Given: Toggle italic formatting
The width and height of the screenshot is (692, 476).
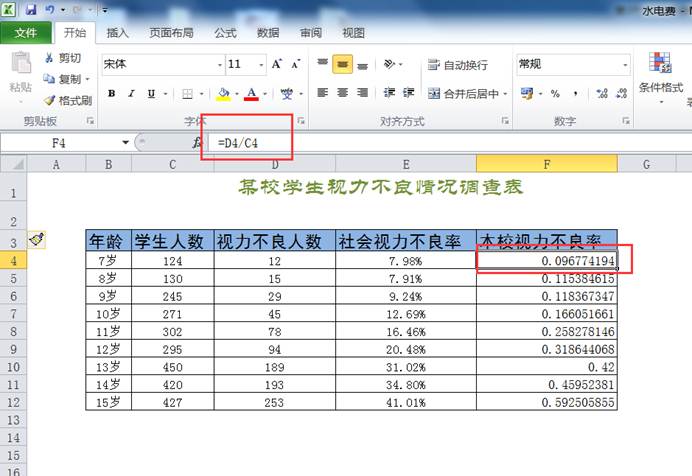Looking at the screenshot, I should tap(132, 94).
